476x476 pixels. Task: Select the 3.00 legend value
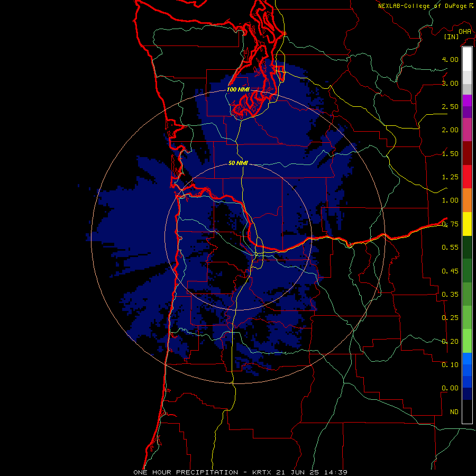click(x=450, y=83)
